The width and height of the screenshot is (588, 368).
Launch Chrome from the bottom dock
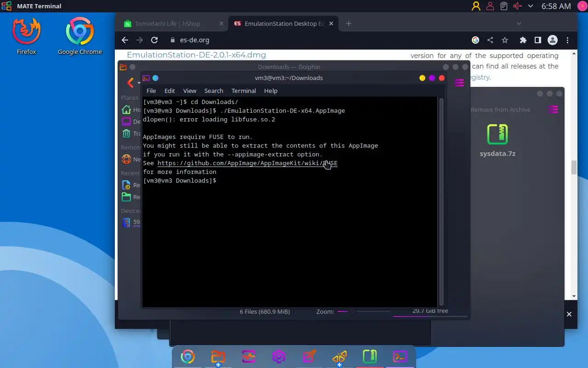[x=187, y=356]
